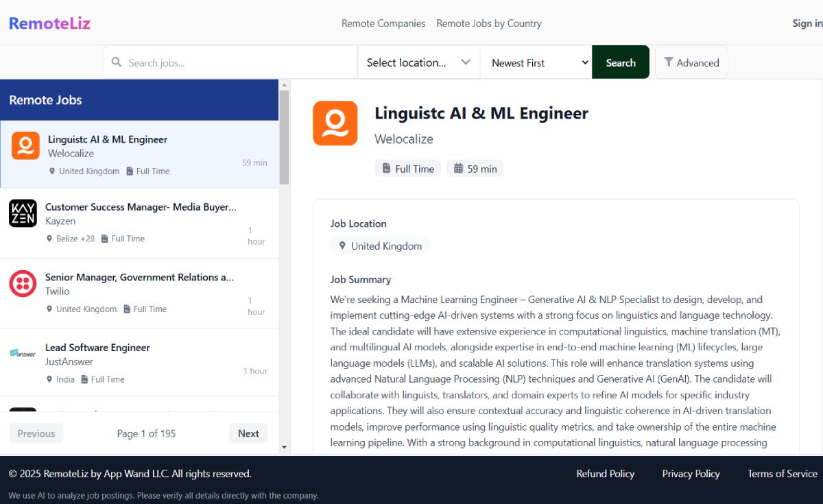Click location pin next to India
This screenshot has height=504, width=823.
(x=49, y=379)
